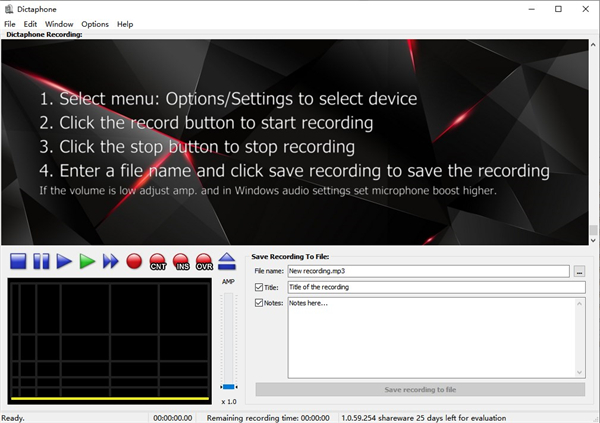Click the Dictaphone Recording label
The height and width of the screenshot is (423, 600).
click(x=44, y=34)
